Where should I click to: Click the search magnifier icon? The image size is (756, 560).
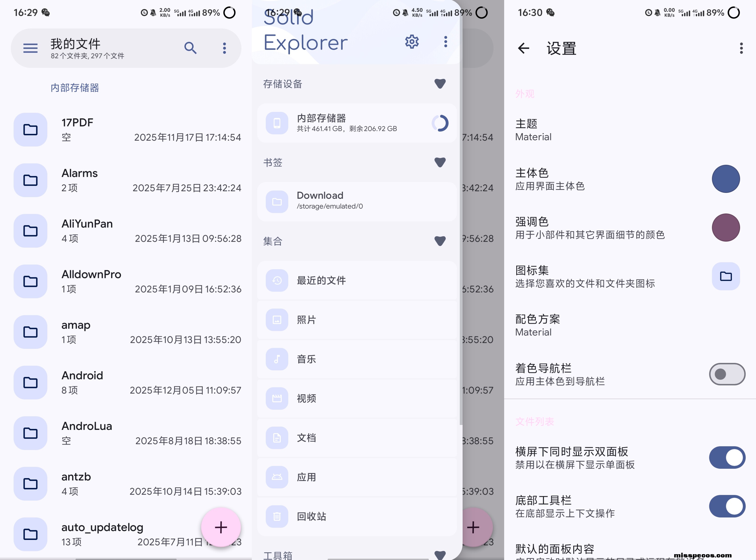click(x=190, y=48)
